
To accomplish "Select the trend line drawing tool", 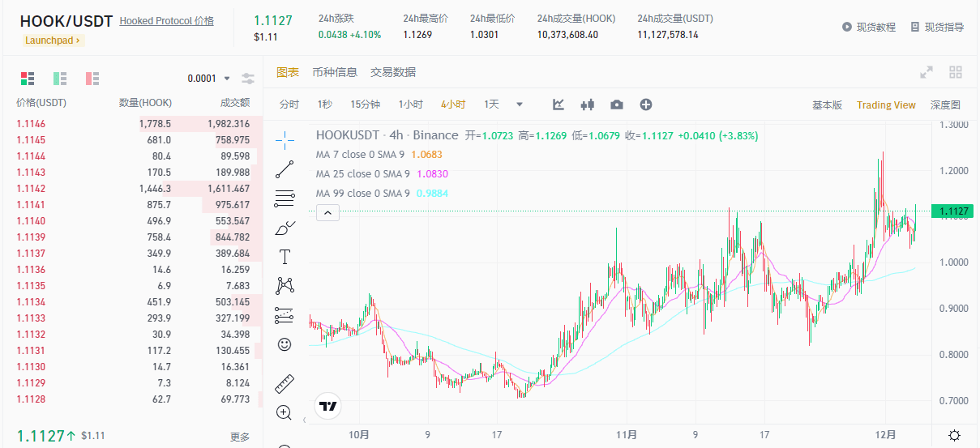I will coord(285,169).
